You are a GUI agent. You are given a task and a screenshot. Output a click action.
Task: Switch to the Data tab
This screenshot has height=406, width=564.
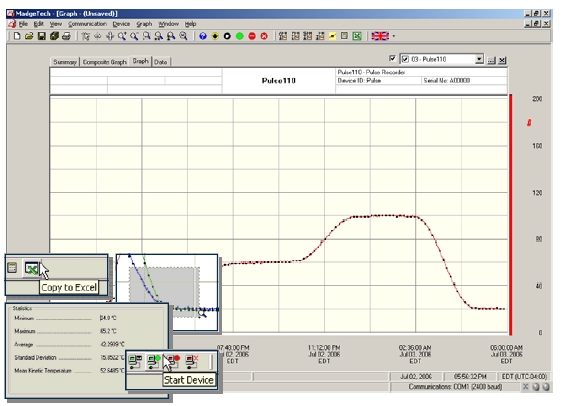tap(161, 62)
